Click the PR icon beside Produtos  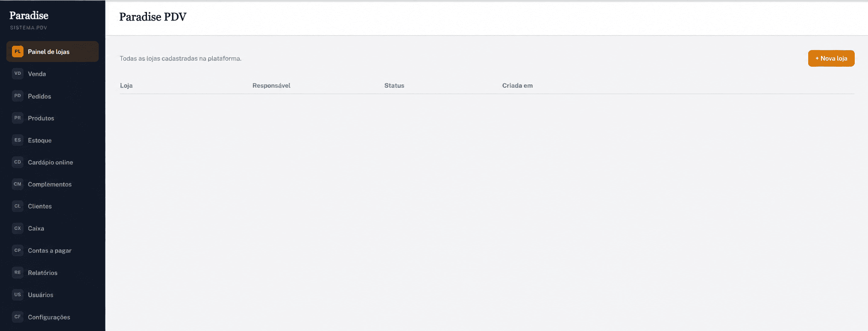(x=18, y=118)
